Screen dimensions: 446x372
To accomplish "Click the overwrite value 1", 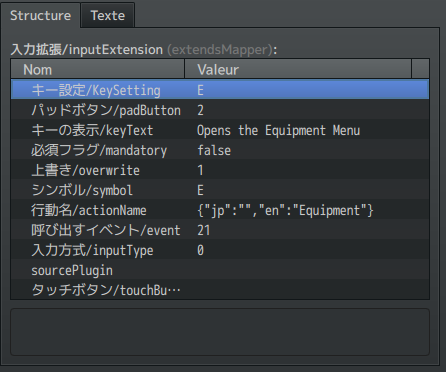I will [200, 170].
